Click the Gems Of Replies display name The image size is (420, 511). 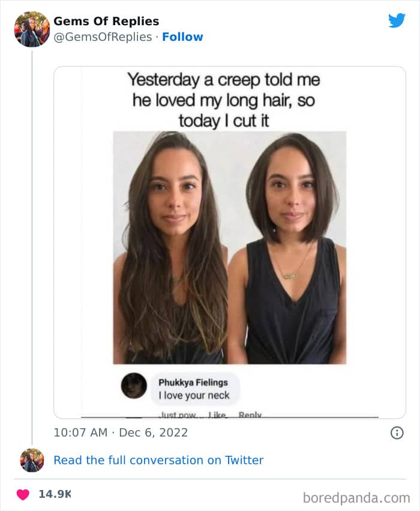point(106,21)
